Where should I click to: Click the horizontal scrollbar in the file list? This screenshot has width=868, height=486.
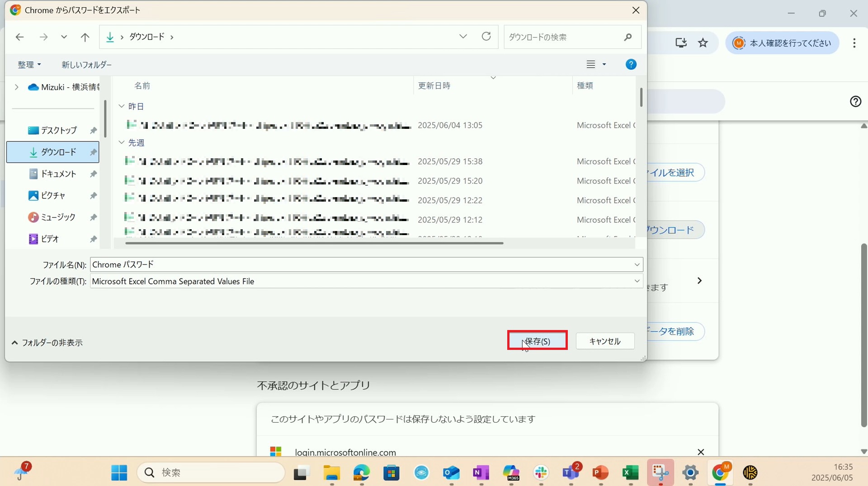tap(314, 243)
